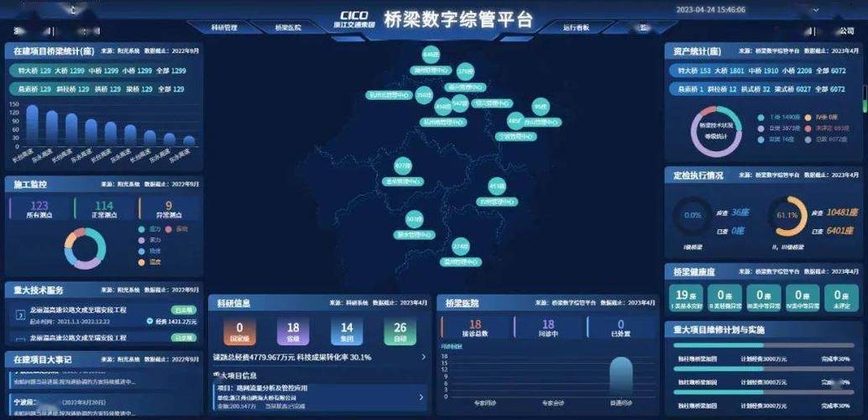Click the 桥梁技术状况等级统计 donut chart

716,131
